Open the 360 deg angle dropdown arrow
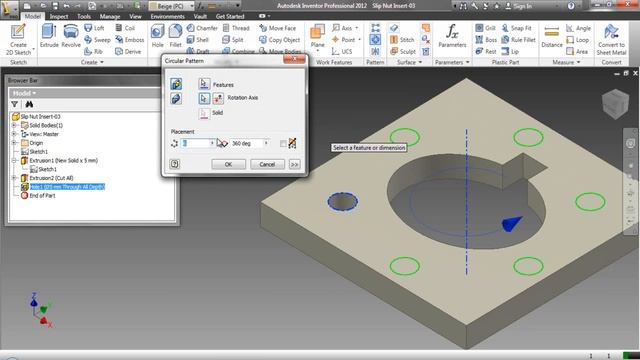This screenshot has width=640, height=360. [266, 143]
